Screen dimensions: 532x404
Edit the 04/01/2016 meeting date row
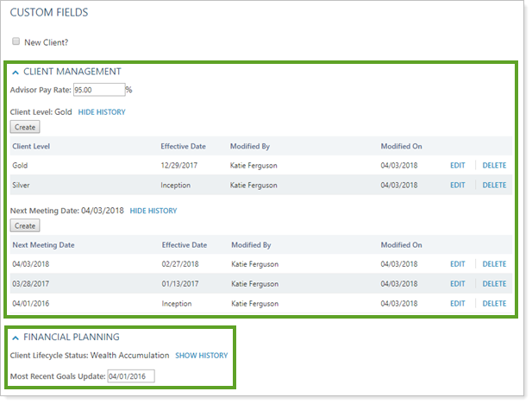(x=457, y=304)
